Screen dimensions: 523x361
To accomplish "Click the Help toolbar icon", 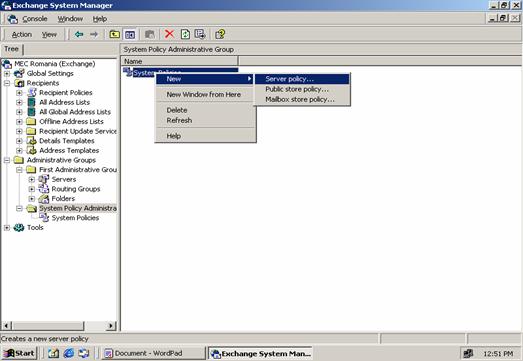I will tap(220, 34).
